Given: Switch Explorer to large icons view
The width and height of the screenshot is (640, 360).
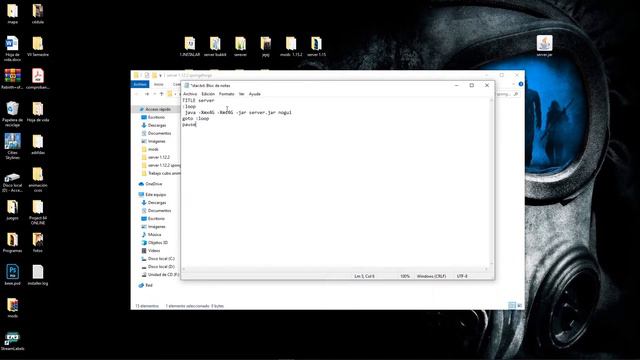Looking at the screenshot, I should pyautogui.click(x=520, y=305).
